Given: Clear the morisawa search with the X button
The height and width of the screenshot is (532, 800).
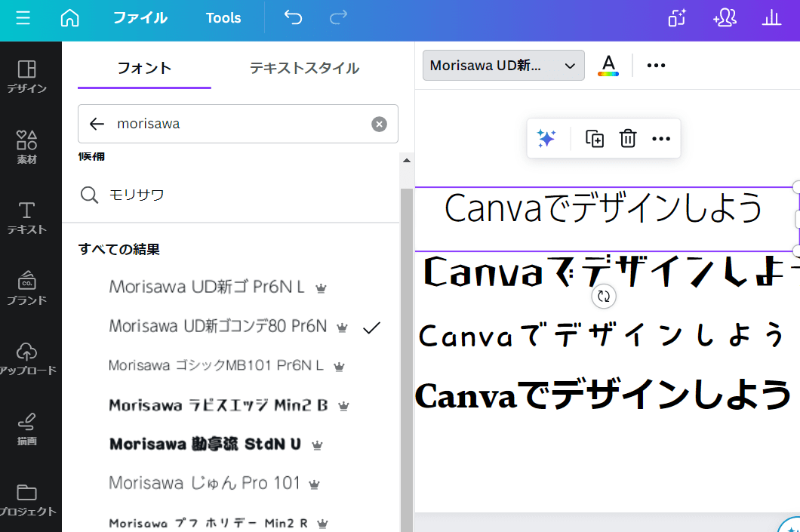Looking at the screenshot, I should pyautogui.click(x=379, y=124).
